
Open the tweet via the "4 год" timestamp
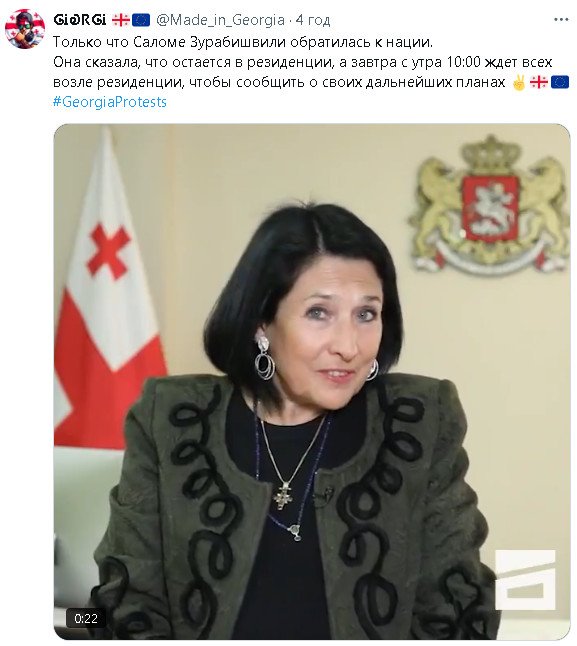(313, 20)
